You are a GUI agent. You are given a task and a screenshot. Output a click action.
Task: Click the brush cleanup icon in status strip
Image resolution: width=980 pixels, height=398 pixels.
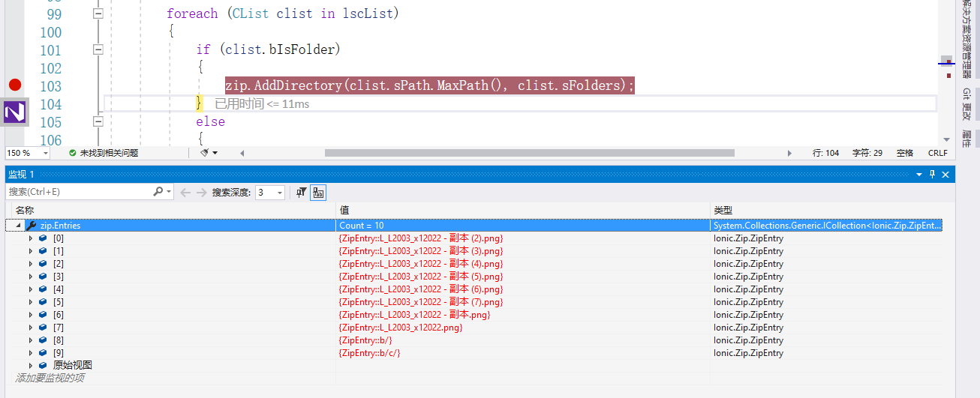(205, 153)
